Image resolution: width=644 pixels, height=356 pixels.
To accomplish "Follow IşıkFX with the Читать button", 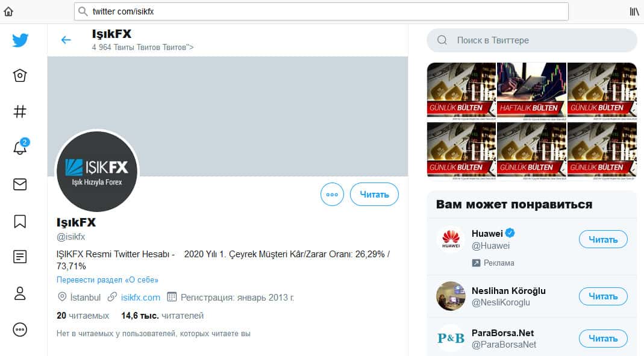I will pyautogui.click(x=374, y=194).
